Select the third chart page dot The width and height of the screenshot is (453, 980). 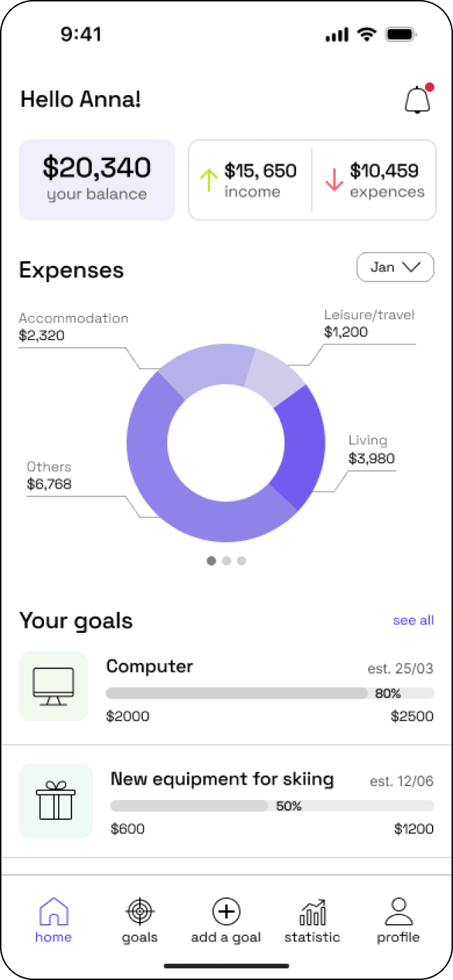tap(242, 561)
